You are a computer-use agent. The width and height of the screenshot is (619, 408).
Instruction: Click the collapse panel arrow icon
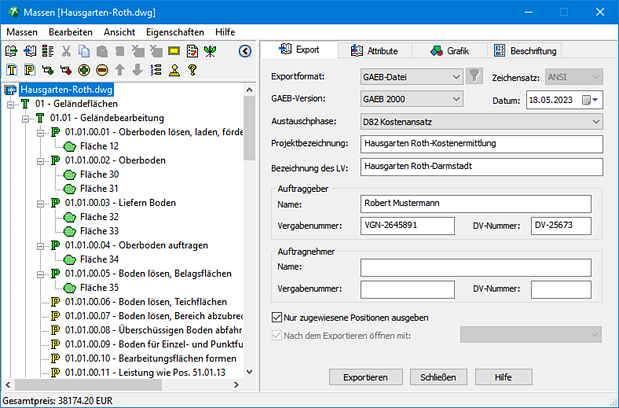click(245, 51)
